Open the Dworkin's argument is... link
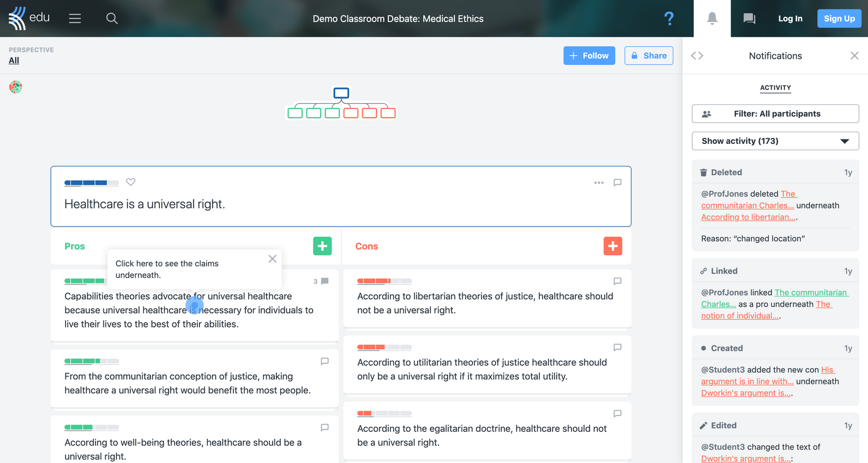 pyautogui.click(x=745, y=393)
